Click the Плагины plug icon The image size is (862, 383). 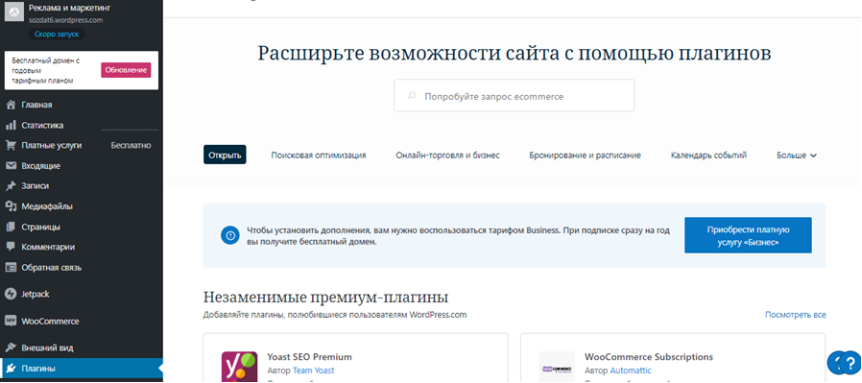pyautogui.click(x=10, y=368)
